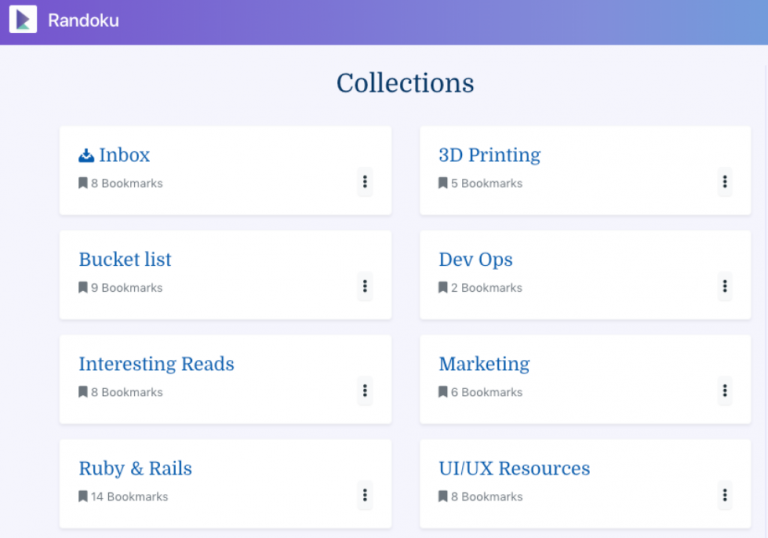The width and height of the screenshot is (768, 538).
Task: Click the bookmark icon under Marketing
Action: tap(443, 392)
